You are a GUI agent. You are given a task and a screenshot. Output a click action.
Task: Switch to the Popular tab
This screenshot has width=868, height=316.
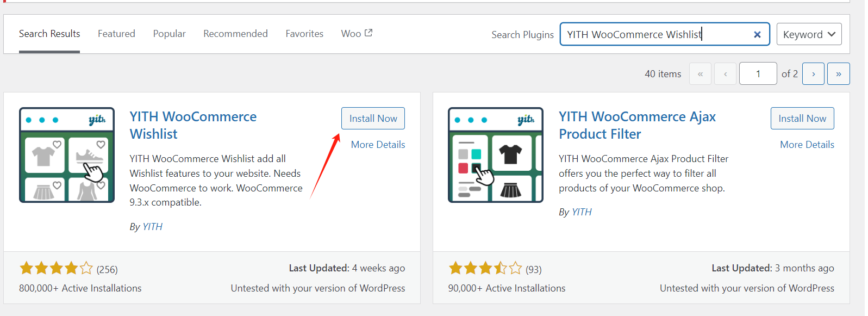[x=169, y=33]
